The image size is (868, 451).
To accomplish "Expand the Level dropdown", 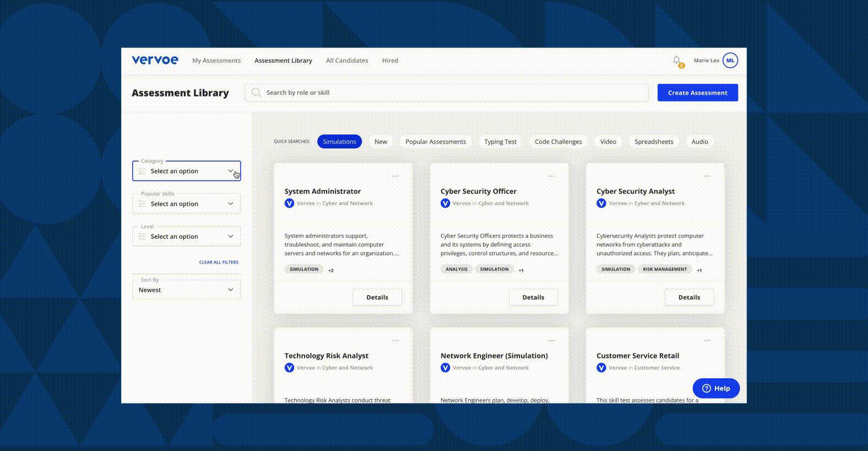I will (186, 237).
